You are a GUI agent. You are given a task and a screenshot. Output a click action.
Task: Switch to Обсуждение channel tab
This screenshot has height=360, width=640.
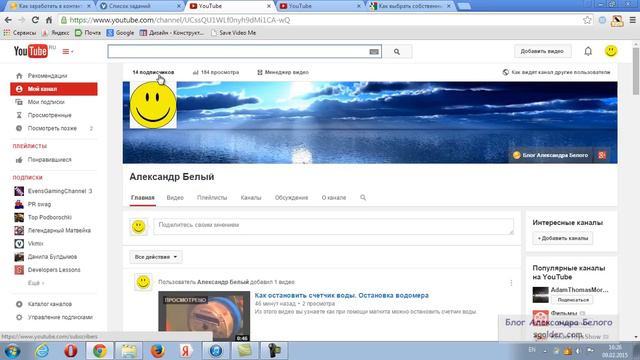pyautogui.click(x=291, y=198)
